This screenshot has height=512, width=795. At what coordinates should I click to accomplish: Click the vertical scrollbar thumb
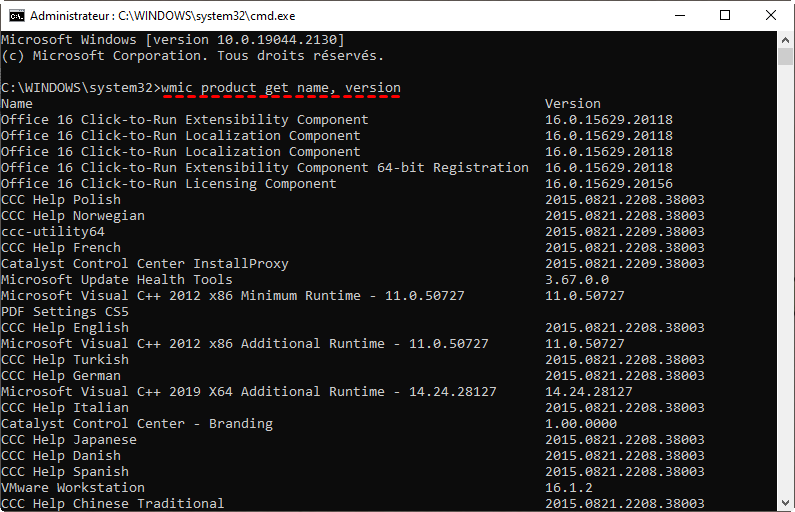(x=785, y=56)
